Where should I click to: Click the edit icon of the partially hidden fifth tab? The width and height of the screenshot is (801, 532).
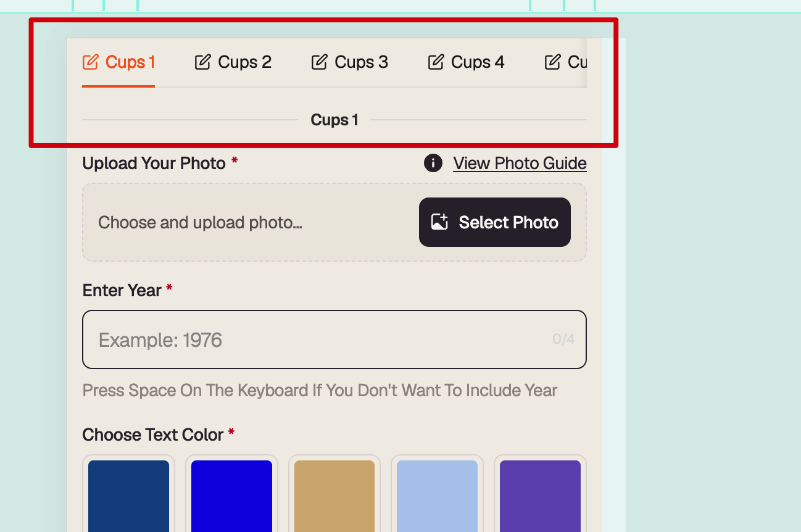pyautogui.click(x=552, y=62)
